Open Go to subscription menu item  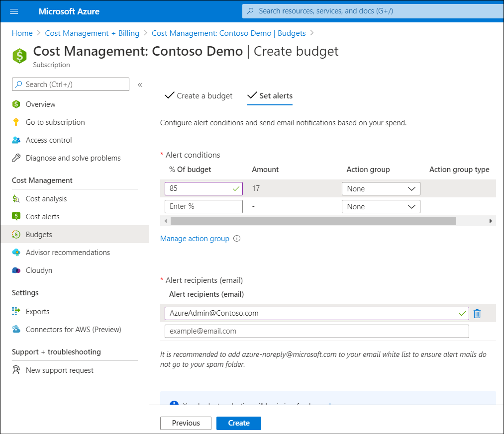(55, 122)
